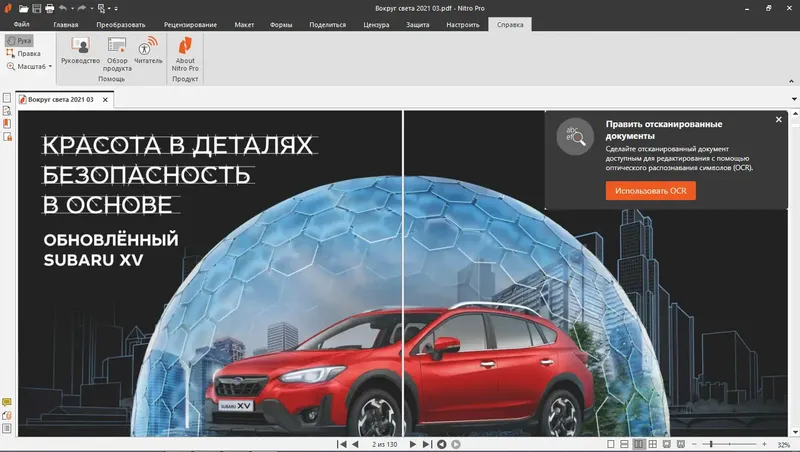Switch to the Цензура ribbon tab

pos(377,24)
